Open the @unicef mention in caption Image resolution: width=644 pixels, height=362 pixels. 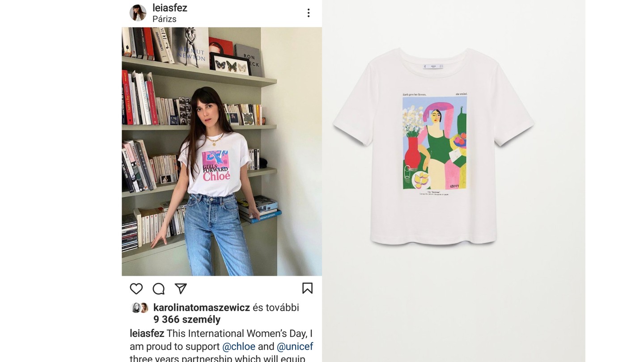click(x=295, y=347)
